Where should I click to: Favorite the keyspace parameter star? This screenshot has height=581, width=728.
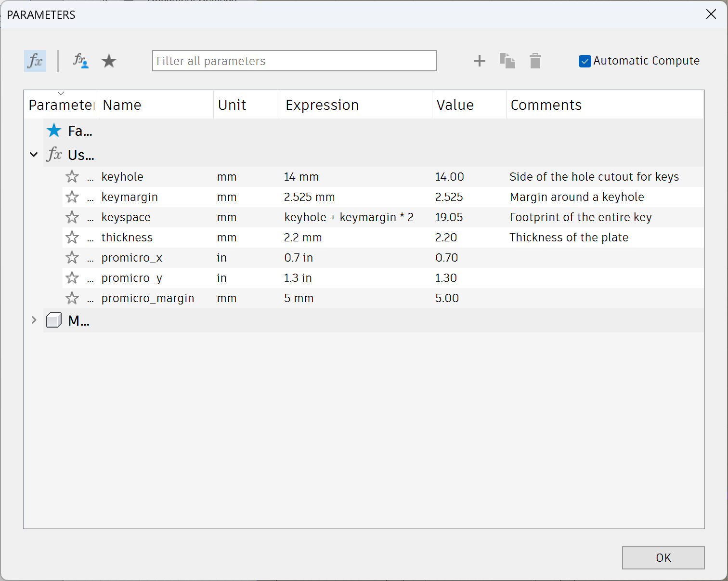(x=72, y=217)
